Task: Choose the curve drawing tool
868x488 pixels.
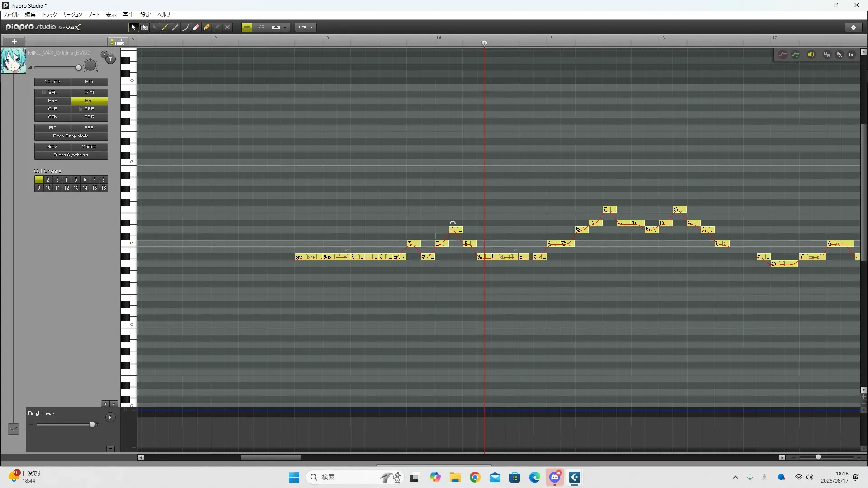Action: [x=186, y=28]
